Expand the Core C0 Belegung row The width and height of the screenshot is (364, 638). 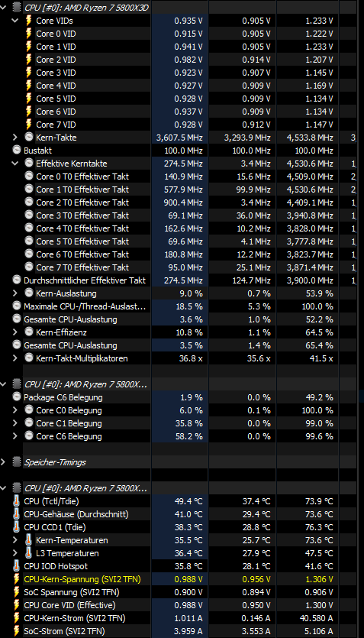tap(15, 410)
